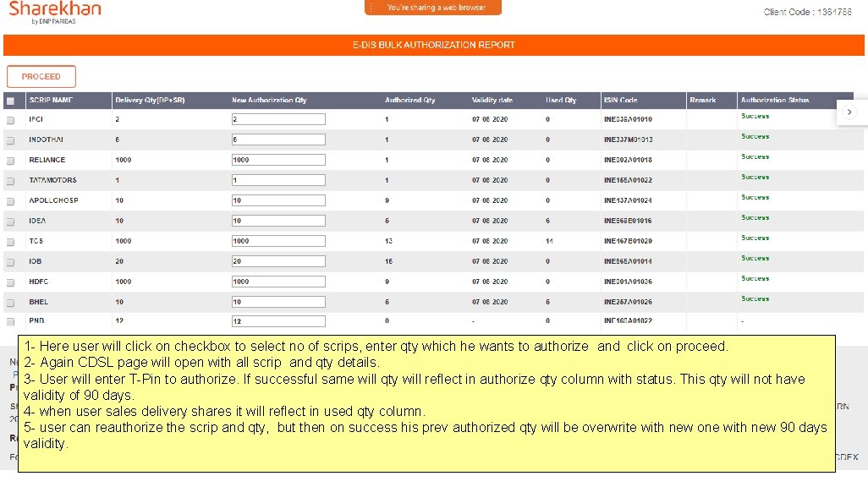This screenshot has width=868, height=487.
Task: Focus HDFC New Authorization Qty input
Action: click(x=278, y=282)
